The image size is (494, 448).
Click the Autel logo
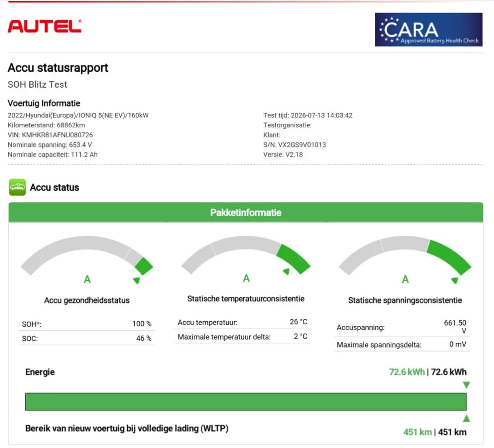click(x=44, y=26)
